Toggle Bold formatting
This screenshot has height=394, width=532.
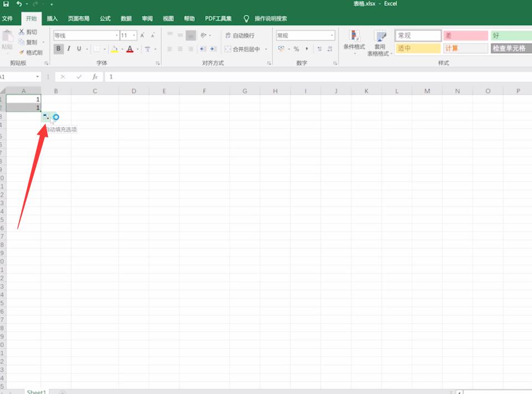[58, 49]
